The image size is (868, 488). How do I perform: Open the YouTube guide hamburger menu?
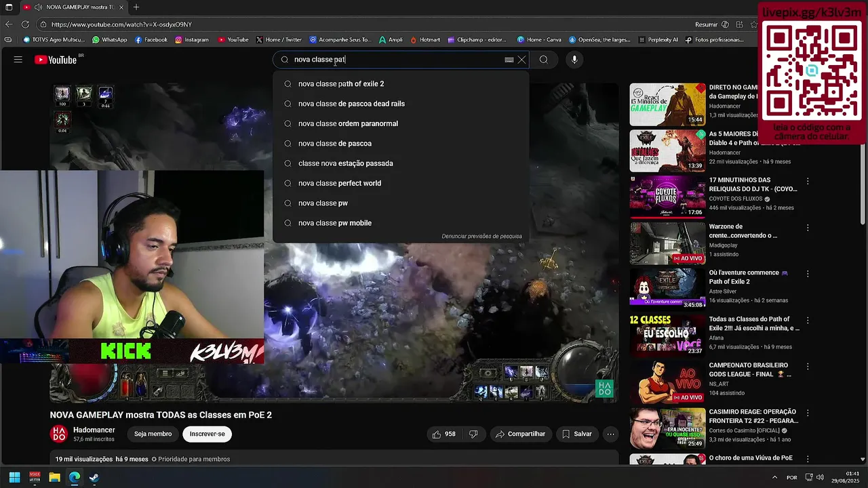click(18, 60)
